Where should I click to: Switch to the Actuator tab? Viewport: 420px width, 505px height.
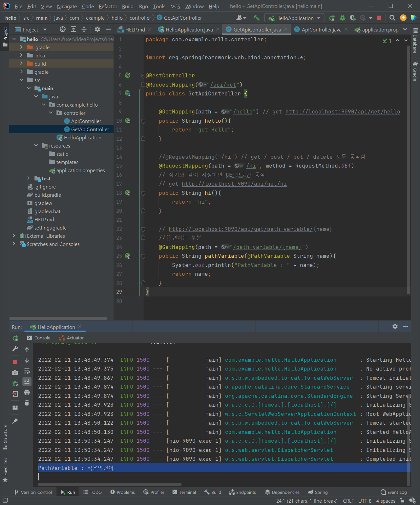tap(72, 338)
